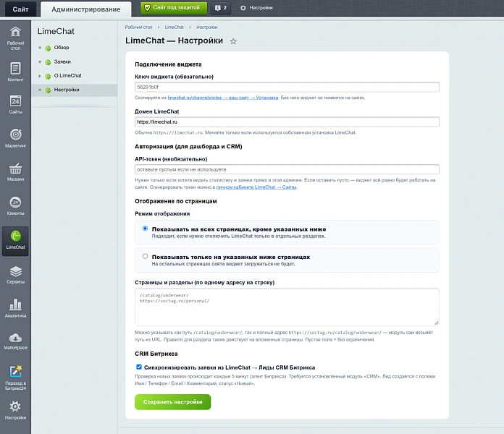Open limechat.ru/channels/sites installation link
This screenshot has height=434, width=504.
point(223,98)
